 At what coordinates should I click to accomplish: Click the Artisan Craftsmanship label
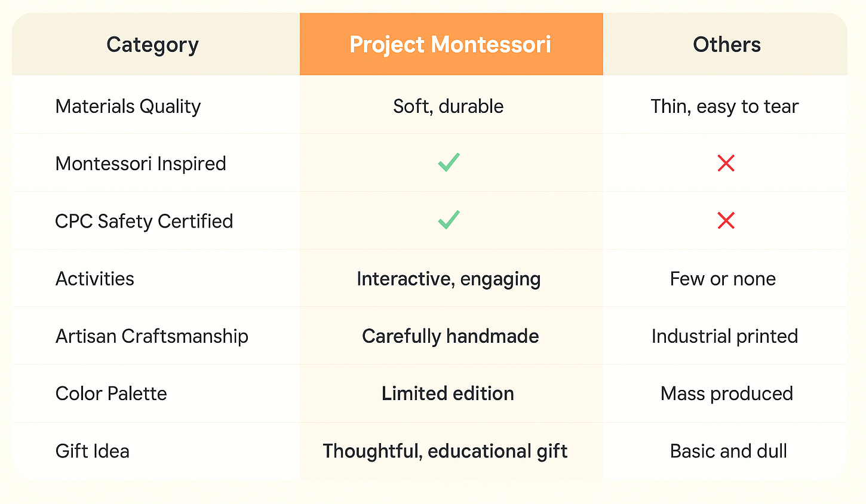tap(152, 336)
